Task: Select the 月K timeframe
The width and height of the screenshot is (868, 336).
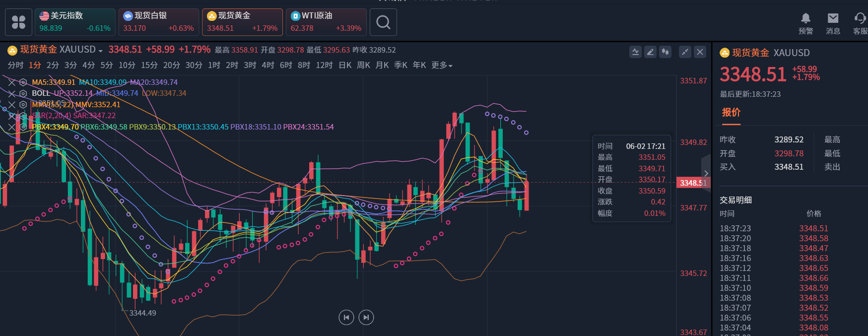Action: point(382,65)
